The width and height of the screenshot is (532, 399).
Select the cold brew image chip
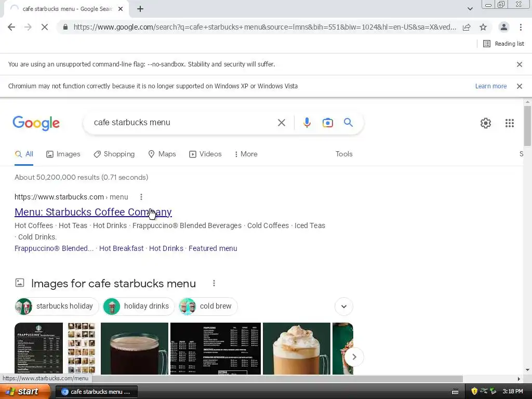click(208, 307)
